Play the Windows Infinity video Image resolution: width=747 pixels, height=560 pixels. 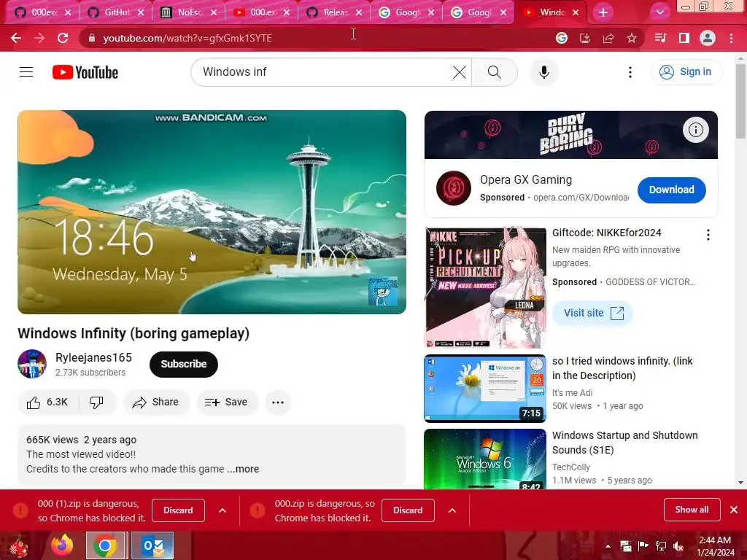click(212, 212)
